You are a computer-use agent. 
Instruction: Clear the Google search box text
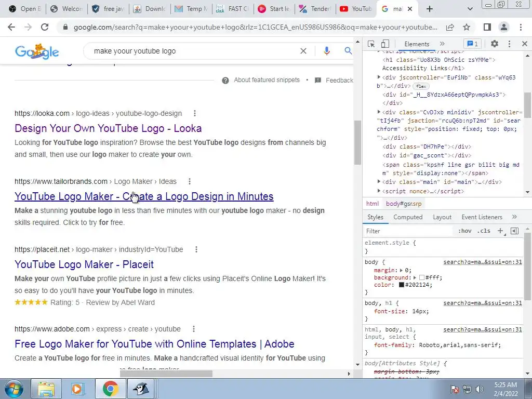(x=303, y=51)
